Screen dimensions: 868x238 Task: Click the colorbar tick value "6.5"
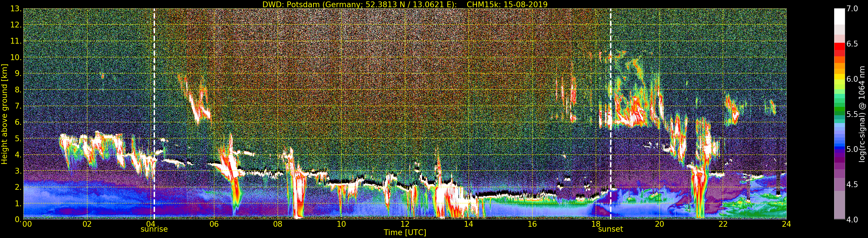click(x=852, y=44)
